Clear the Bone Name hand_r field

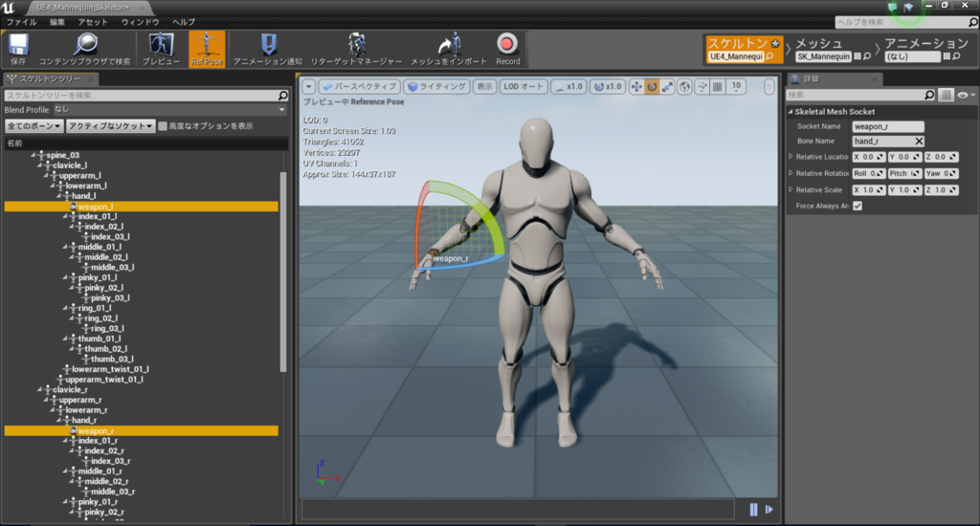919,142
